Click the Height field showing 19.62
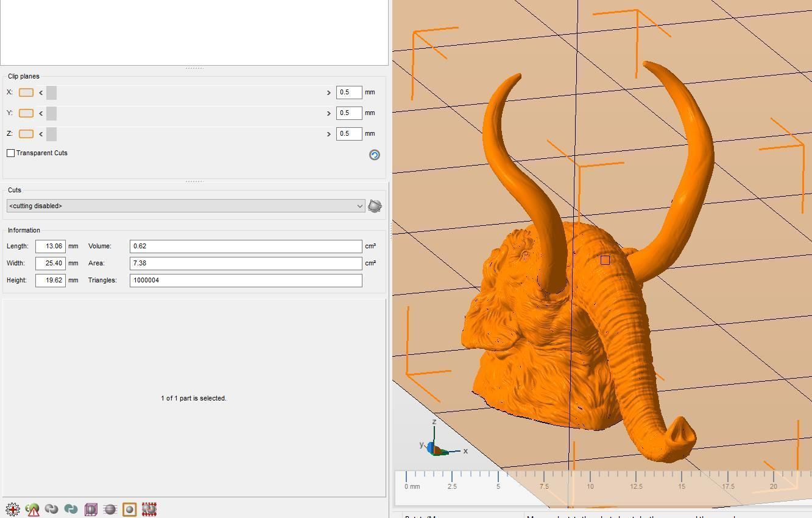Screen dimensions: 812x518 click(x=51, y=280)
